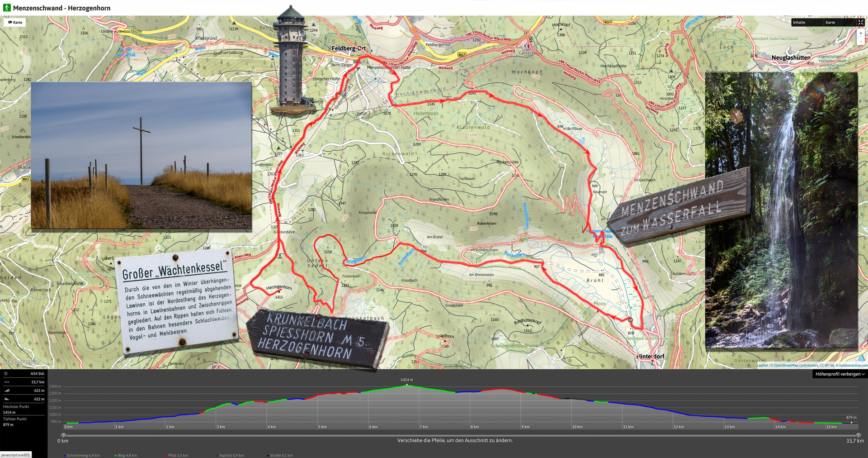Click the Leaflet attribution link
The height and width of the screenshot is (458, 868).
(763, 365)
